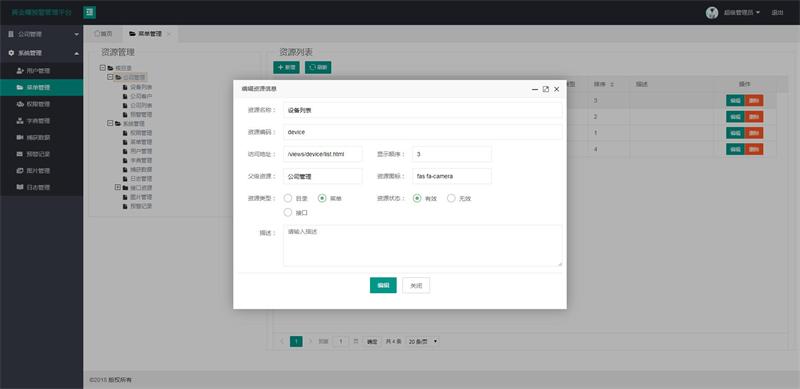Open 权限管理 in the sidebar menu
The height and width of the screenshot is (389, 800).
coord(41,104)
